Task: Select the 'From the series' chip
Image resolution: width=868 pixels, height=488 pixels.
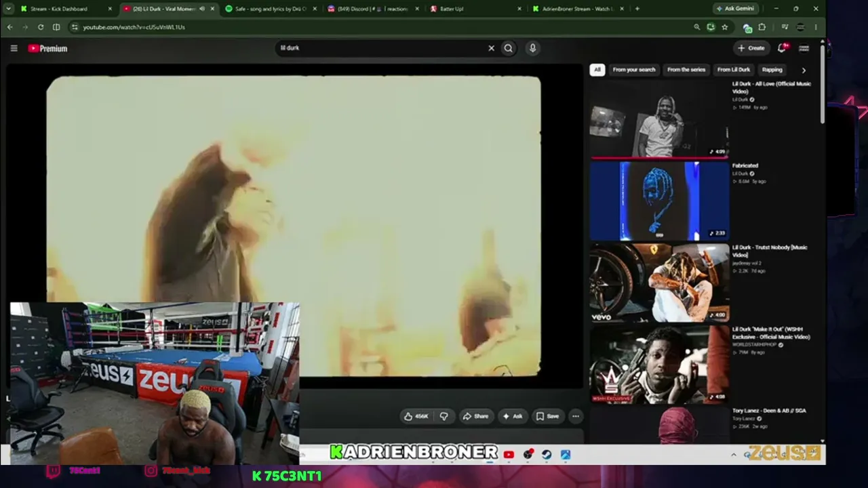Action: pos(686,70)
